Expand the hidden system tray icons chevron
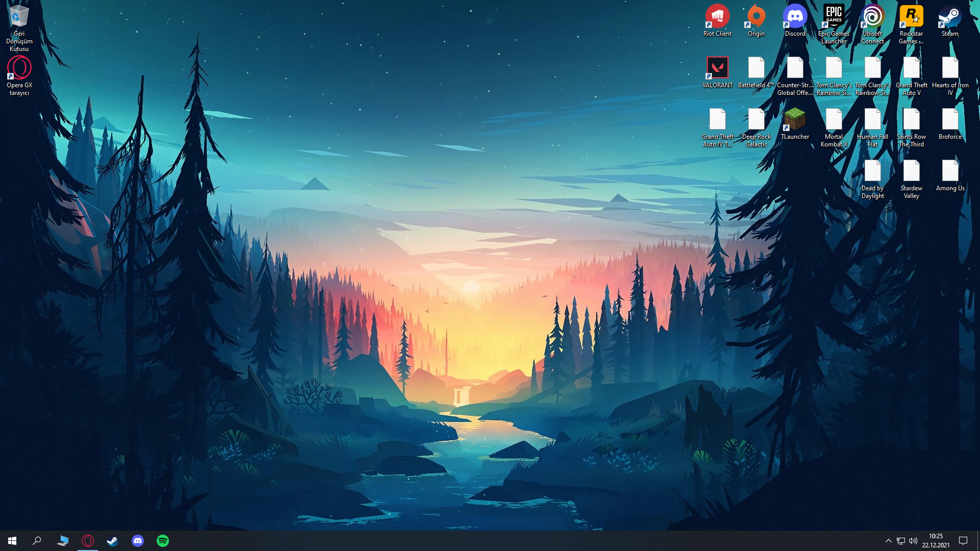Screen dimensions: 980x551 (x=888, y=541)
